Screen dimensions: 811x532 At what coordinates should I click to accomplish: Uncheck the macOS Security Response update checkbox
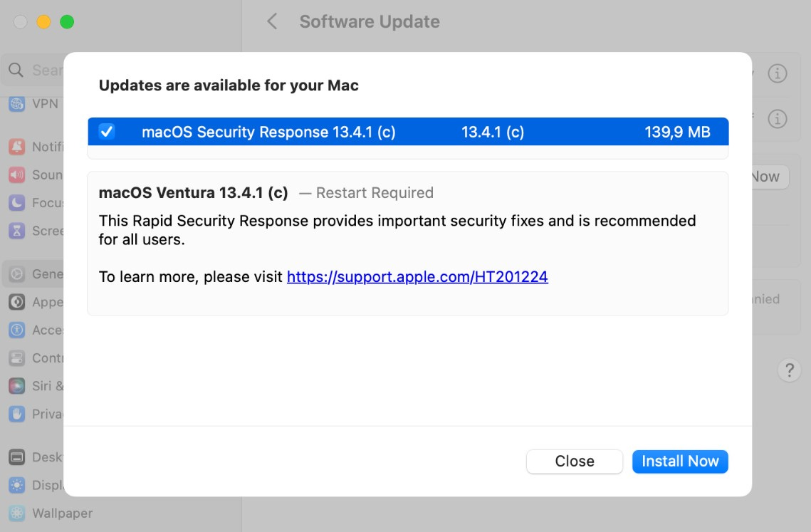pos(107,132)
